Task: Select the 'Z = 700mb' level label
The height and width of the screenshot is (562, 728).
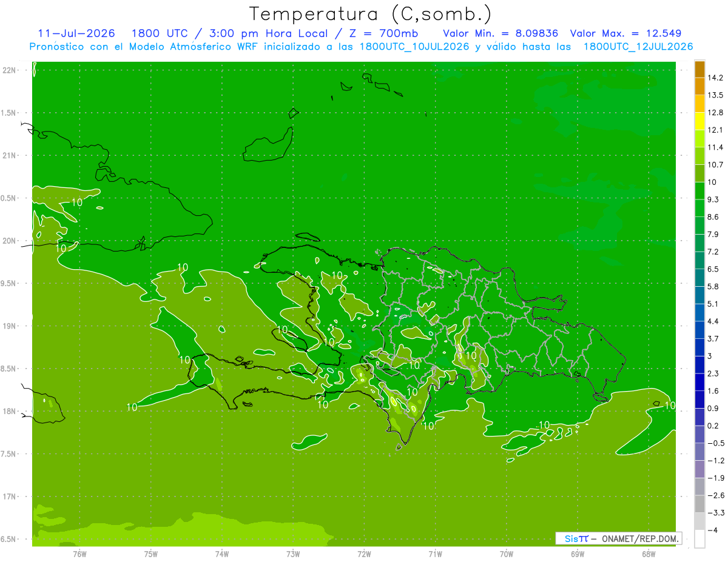Action: 382,33
